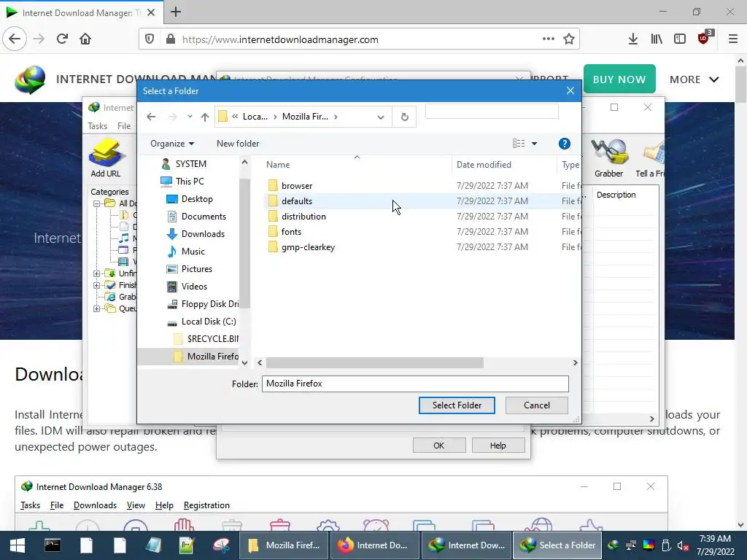This screenshot has width=747, height=560.
Task: Open Firefox downloads panel
Action: tap(632, 39)
